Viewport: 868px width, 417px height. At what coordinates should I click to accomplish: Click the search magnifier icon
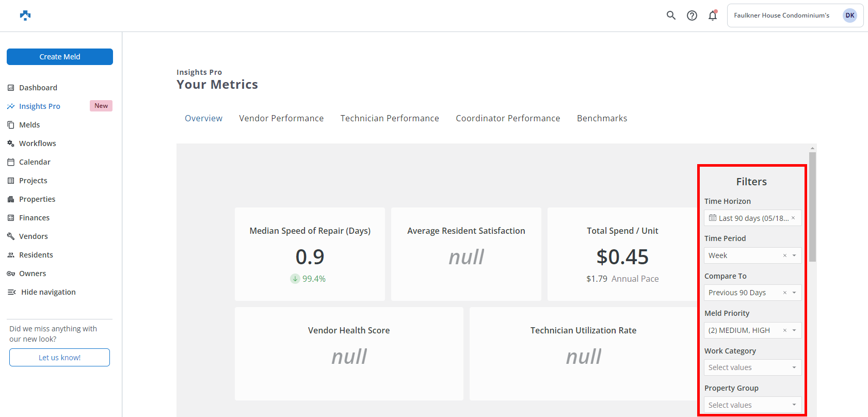click(671, 15)
